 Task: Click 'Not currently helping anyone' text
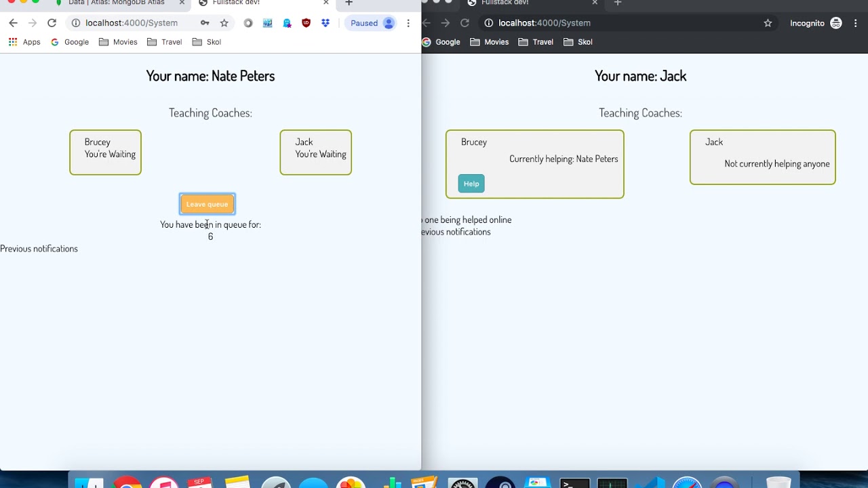tap(777, 164)
